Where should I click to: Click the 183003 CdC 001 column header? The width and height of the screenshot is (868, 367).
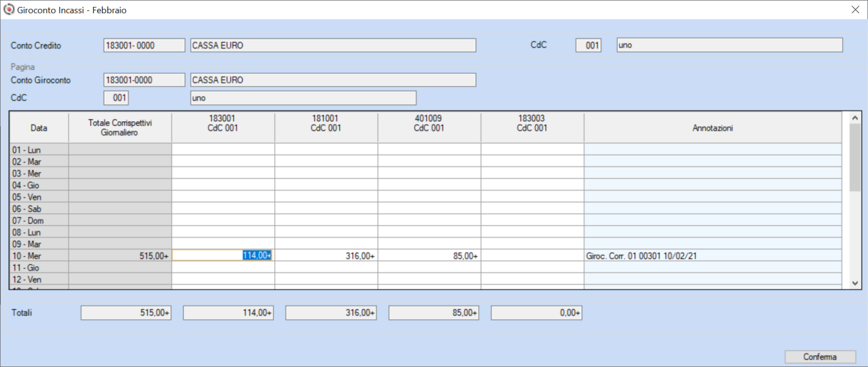click(532, 128)
